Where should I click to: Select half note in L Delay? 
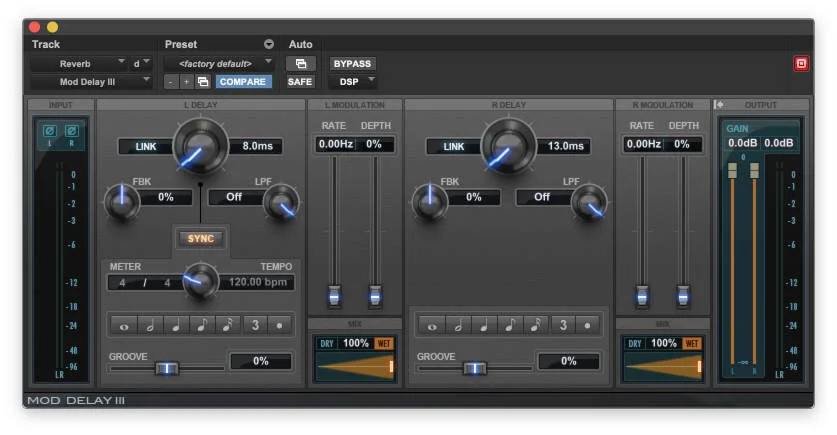pos(150,325)
